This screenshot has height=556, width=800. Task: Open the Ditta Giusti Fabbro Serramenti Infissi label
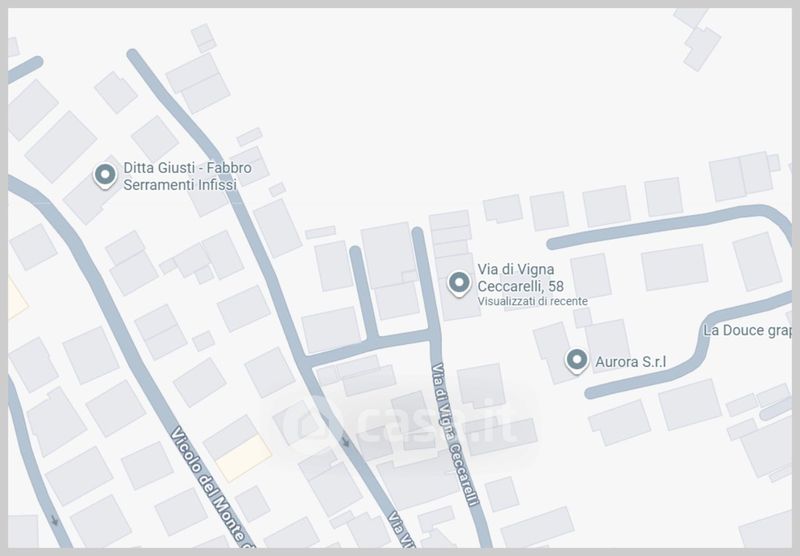(x=187, y=176)
